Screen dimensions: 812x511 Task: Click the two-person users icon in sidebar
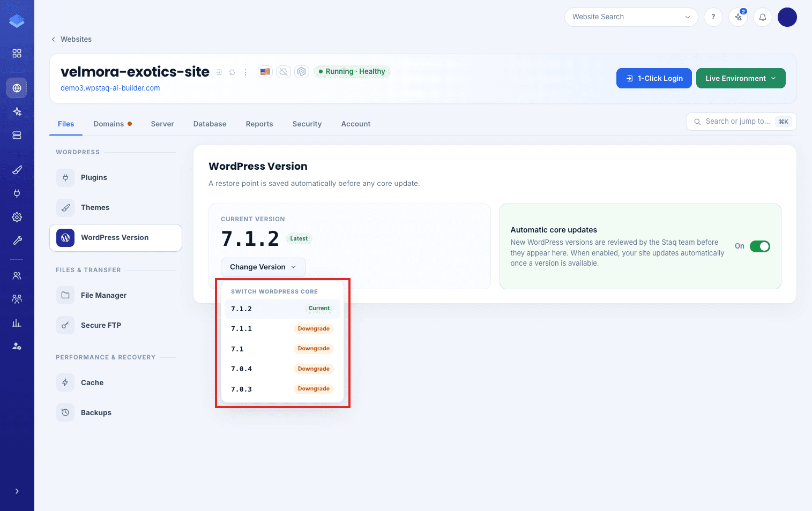point(17,275)
